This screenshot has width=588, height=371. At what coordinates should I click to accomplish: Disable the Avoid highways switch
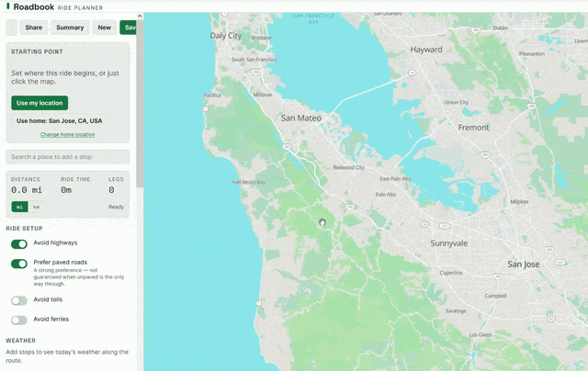(x=18, y=244)
